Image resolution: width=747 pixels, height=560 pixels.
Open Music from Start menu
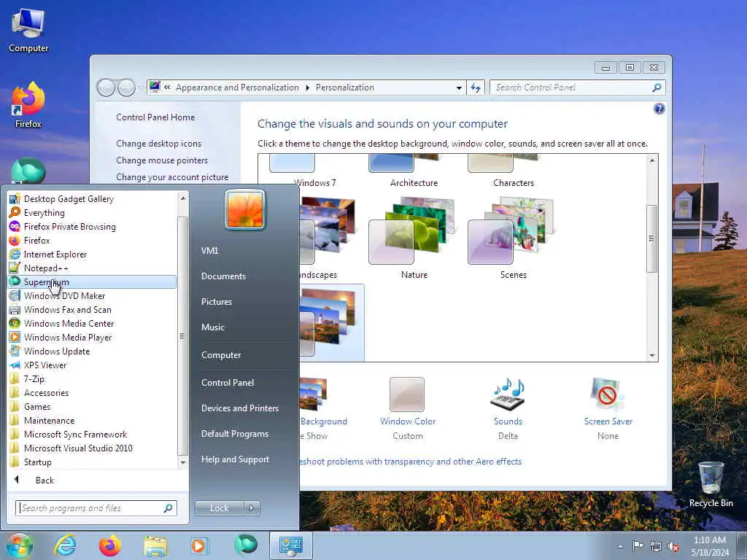(213, 327)
